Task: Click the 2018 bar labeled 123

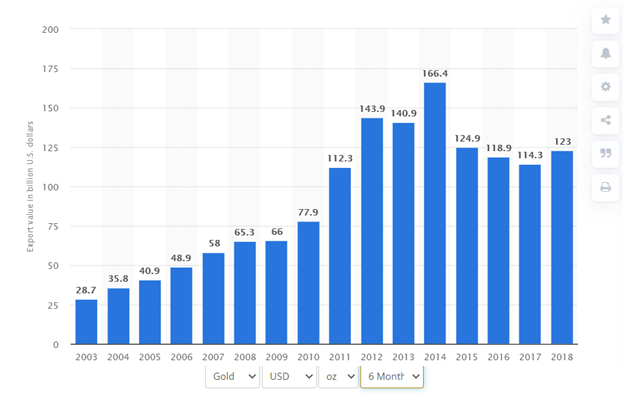Action: (x=562, y=248)
